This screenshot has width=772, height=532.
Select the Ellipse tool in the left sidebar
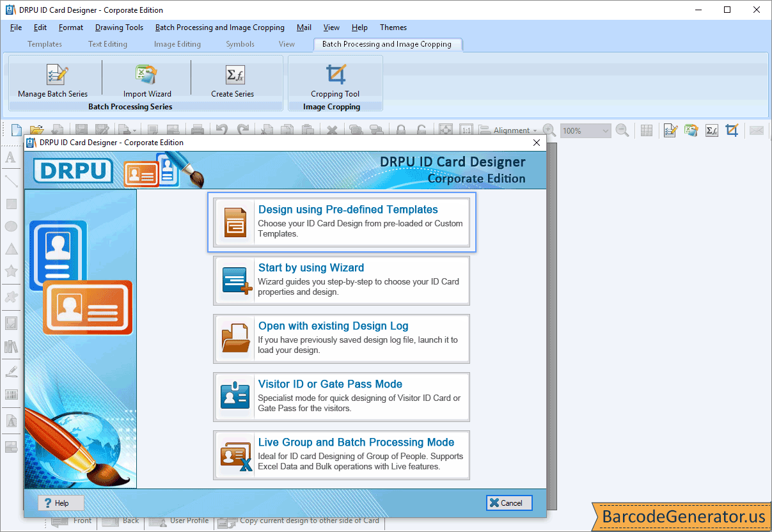click(x=11, y=226)
